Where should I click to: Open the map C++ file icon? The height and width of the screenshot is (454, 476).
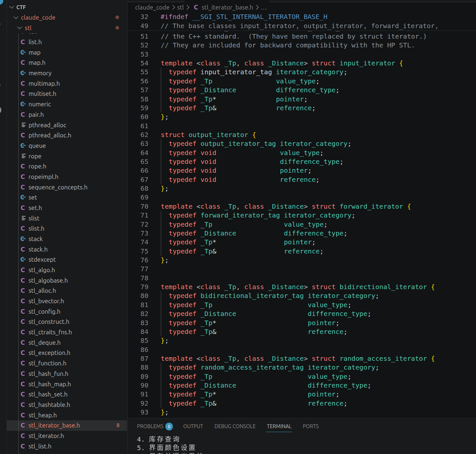(x=23, y=52)
